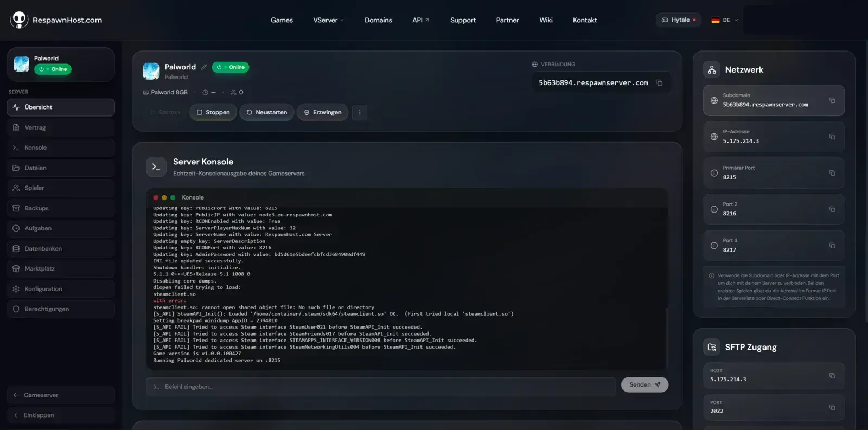
Task: Click the Primärer Port info icon
Action: click(714, 173)
